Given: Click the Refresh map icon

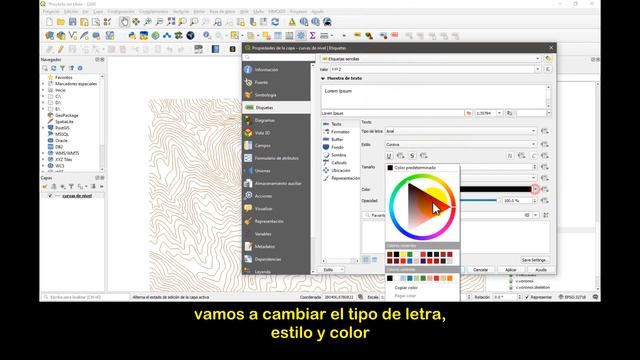Looking at the screenshot, I should (x=275, y=22).
